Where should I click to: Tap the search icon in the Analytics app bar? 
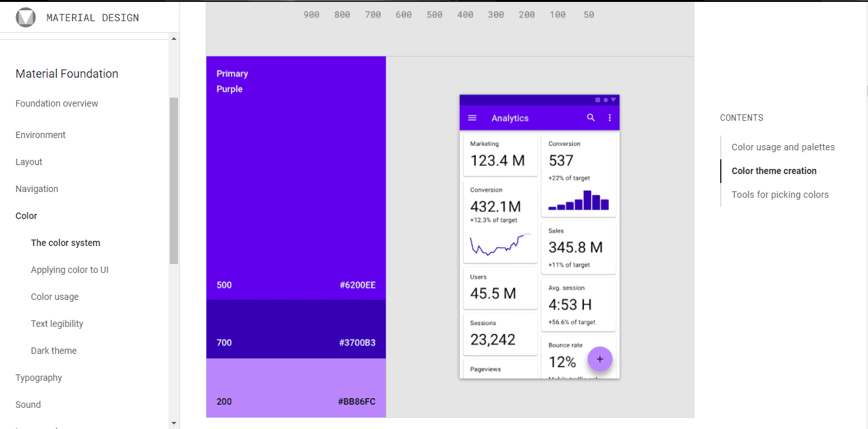591,118
